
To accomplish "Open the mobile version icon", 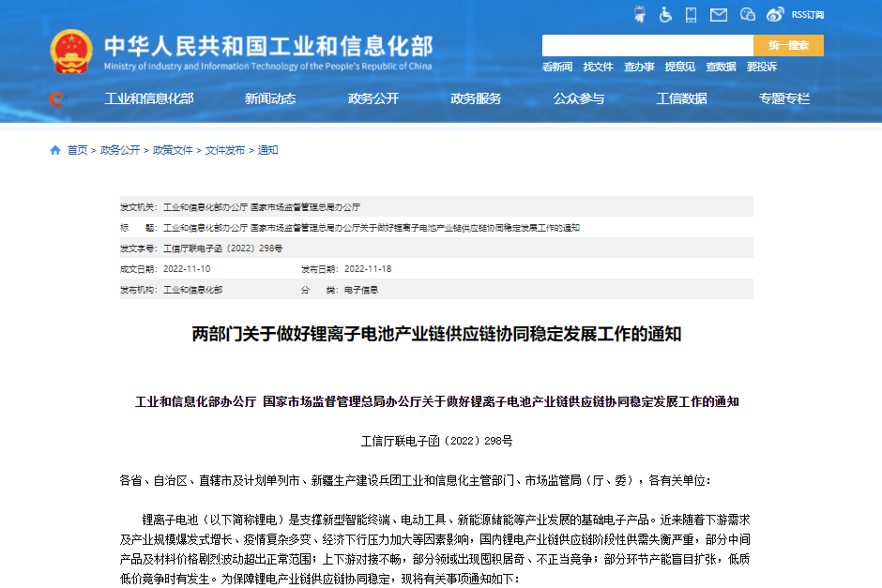I will pos(692,13).
